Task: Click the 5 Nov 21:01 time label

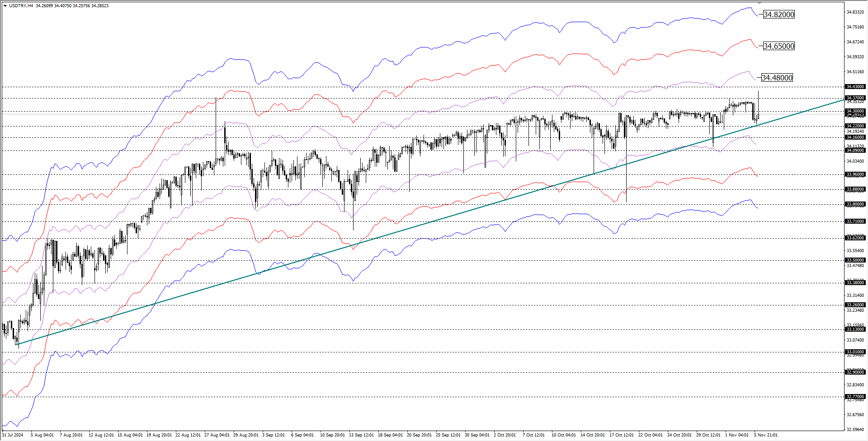Action: (766, 435)
